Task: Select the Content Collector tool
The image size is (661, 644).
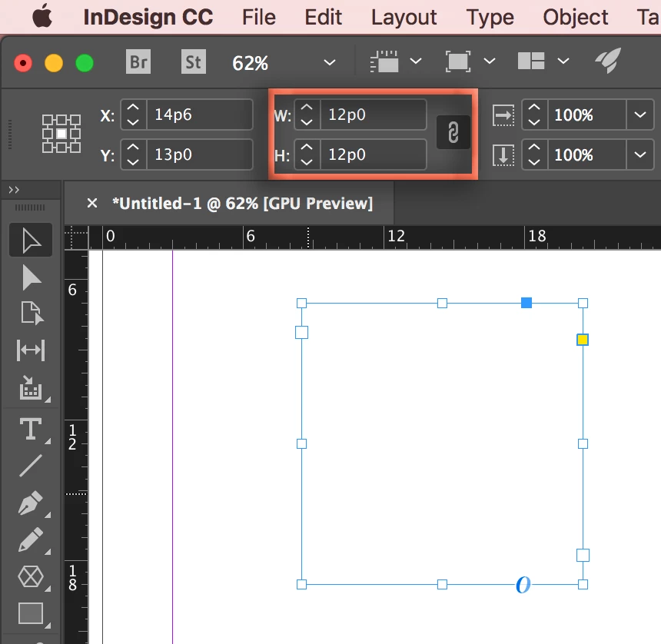Action: tap(31, 388)
